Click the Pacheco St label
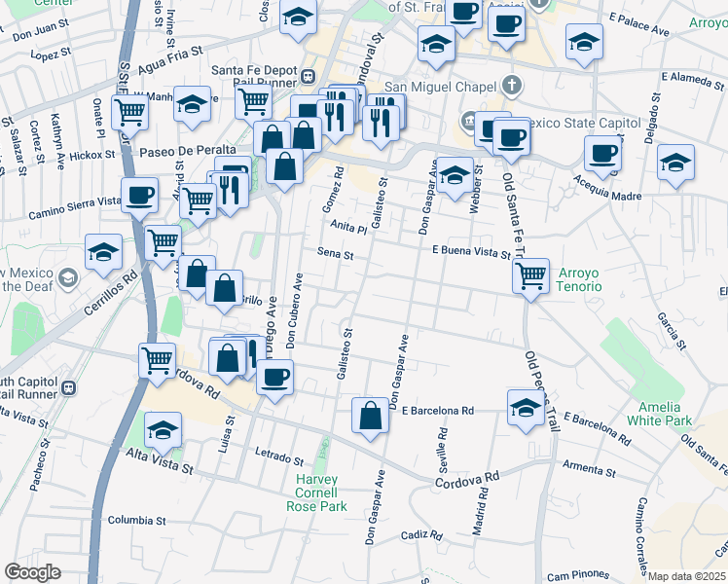 point(40,464)
